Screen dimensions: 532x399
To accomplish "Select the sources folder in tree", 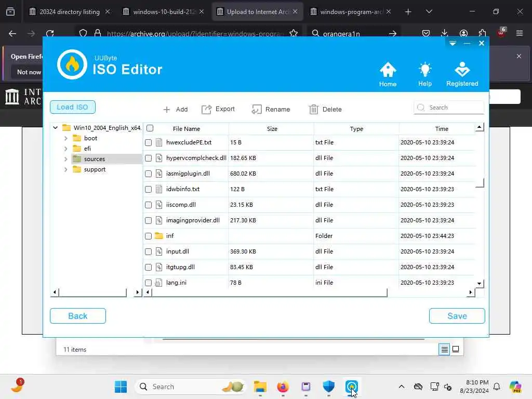I will [95, 159].
